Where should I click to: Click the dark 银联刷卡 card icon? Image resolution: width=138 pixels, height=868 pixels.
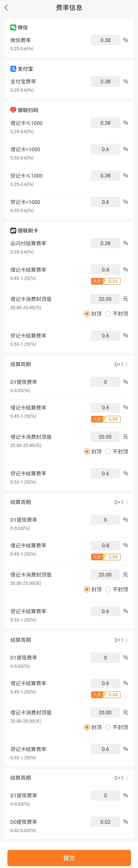click(13, 230)
